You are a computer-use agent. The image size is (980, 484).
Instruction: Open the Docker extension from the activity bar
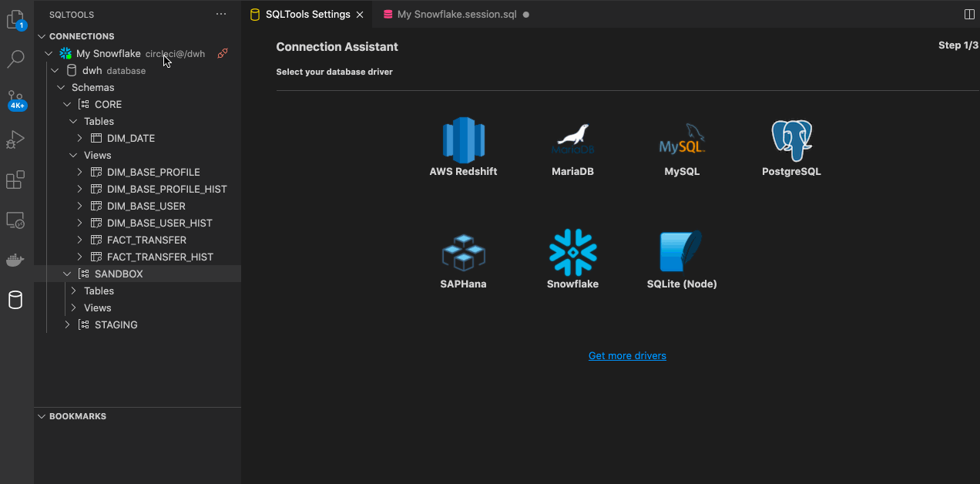(x=16, y=260)
